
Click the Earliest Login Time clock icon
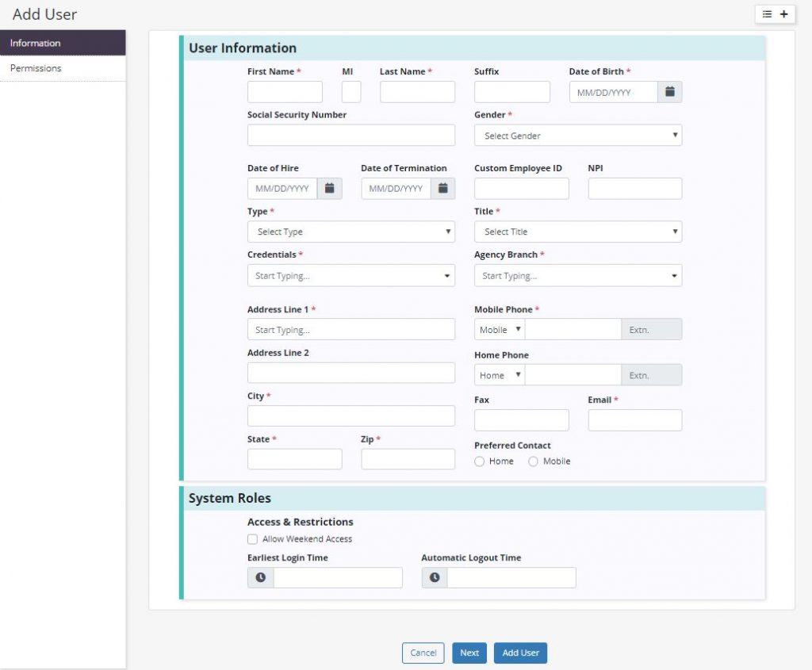[261, 578]
